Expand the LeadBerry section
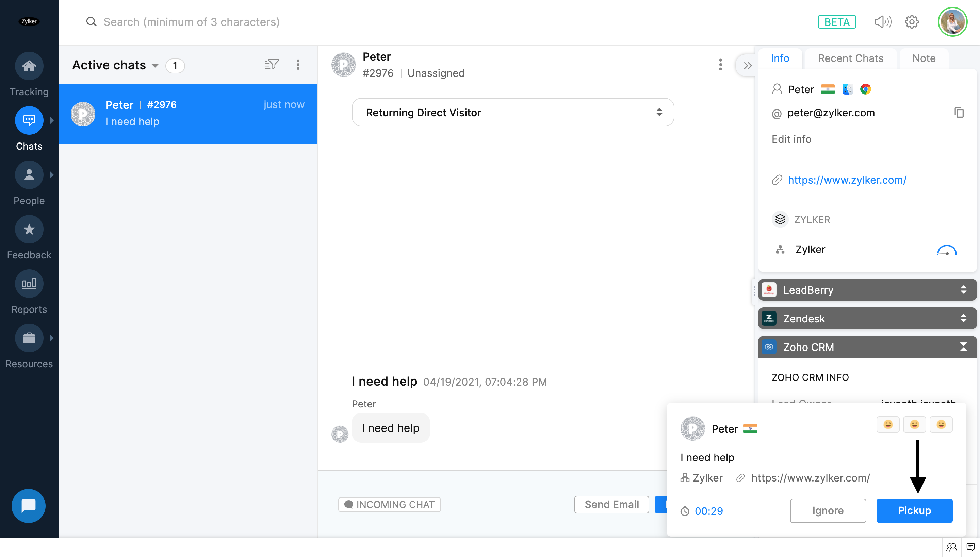The width and height of the screenshot is (980, 557). (867, 290)
